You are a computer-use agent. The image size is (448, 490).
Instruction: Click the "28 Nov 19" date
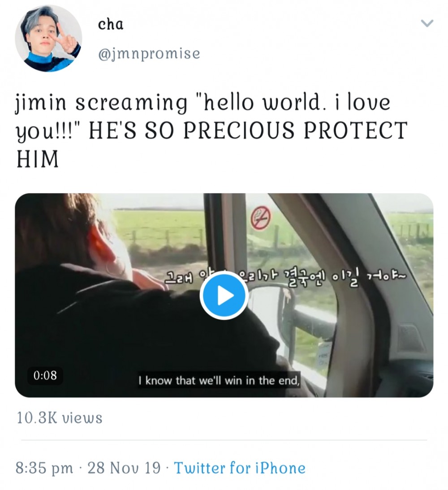click(x=124, y=468)
